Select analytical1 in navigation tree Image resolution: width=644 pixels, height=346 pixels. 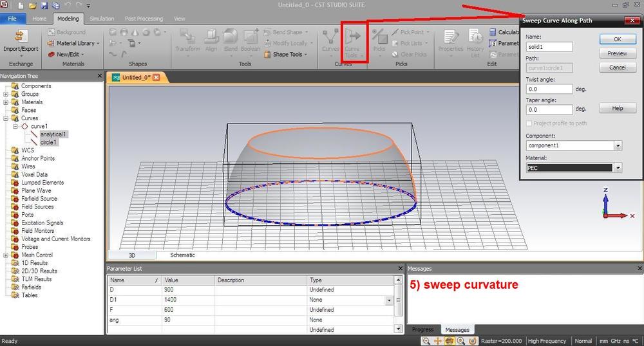[53, 134]
